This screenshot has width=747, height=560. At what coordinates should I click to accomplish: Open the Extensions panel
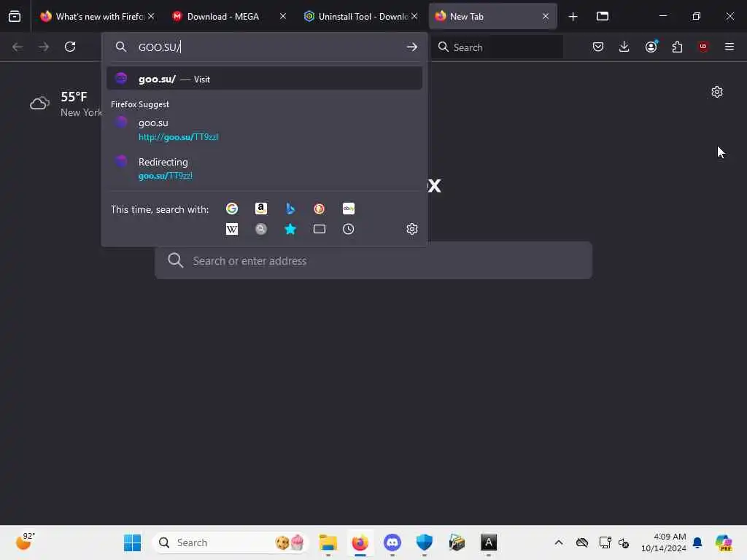click(677, 47)
